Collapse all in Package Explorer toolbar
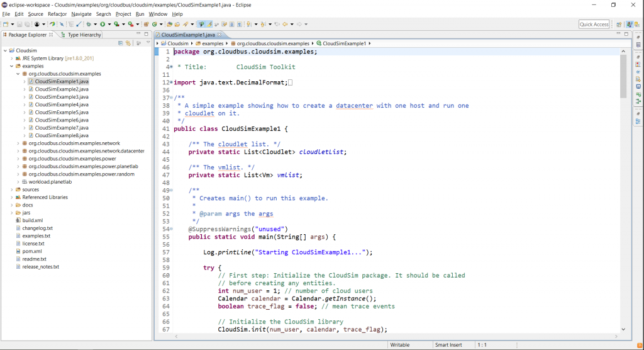Image resolution: width=644 pixels, height=350 pixels. 120,43
